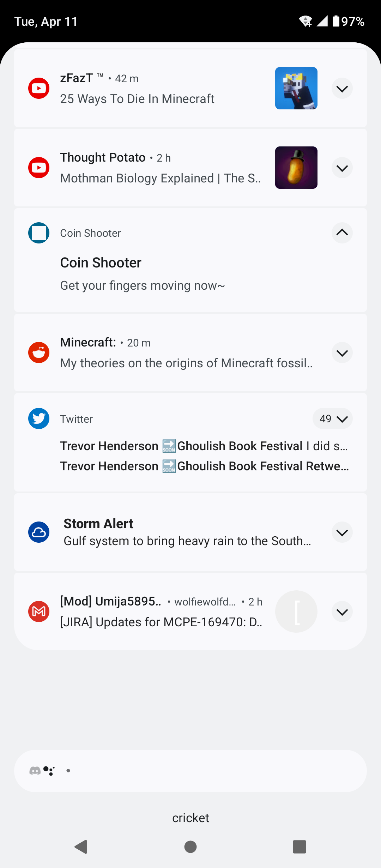This screenshot has width=381, height=868.
Task: Expand the zFazT notification
Action: (x=342, y=88)
